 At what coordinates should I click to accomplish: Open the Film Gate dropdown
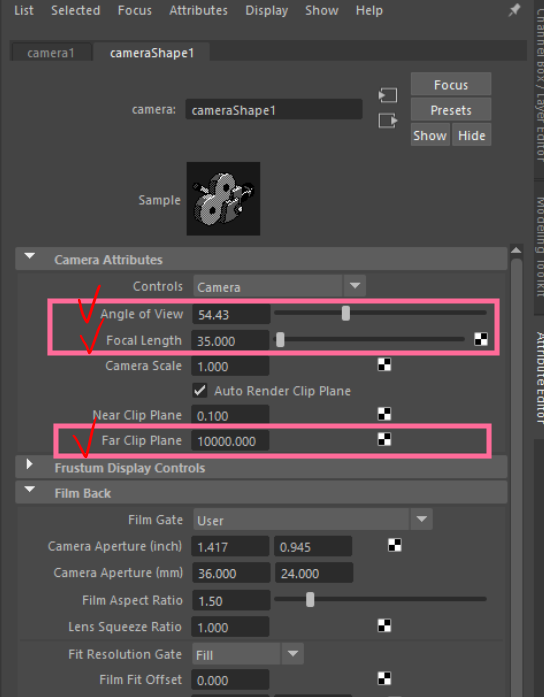click(x=312, y=519)
